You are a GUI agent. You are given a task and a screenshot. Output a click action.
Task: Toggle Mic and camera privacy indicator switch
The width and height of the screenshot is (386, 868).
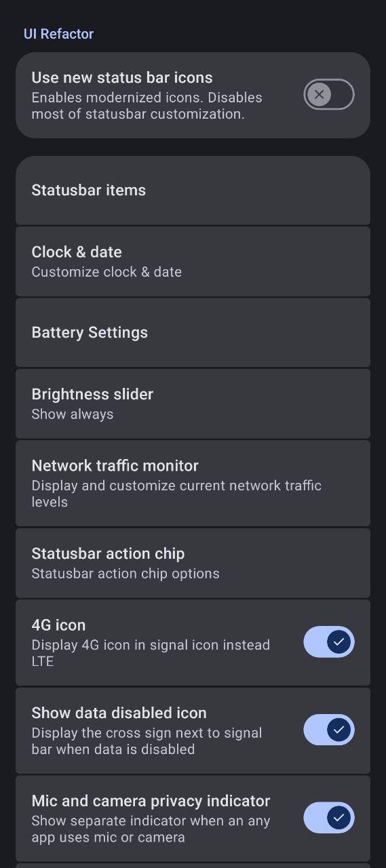pos(329,818)
